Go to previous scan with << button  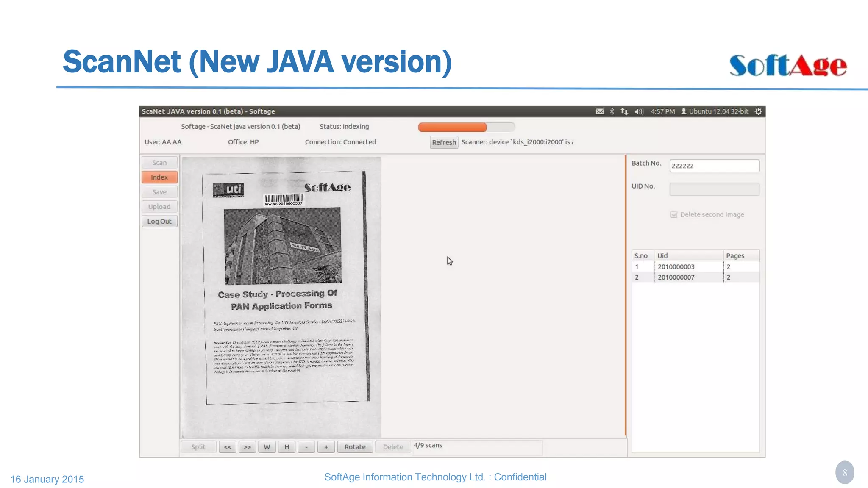tap(228, 447)
